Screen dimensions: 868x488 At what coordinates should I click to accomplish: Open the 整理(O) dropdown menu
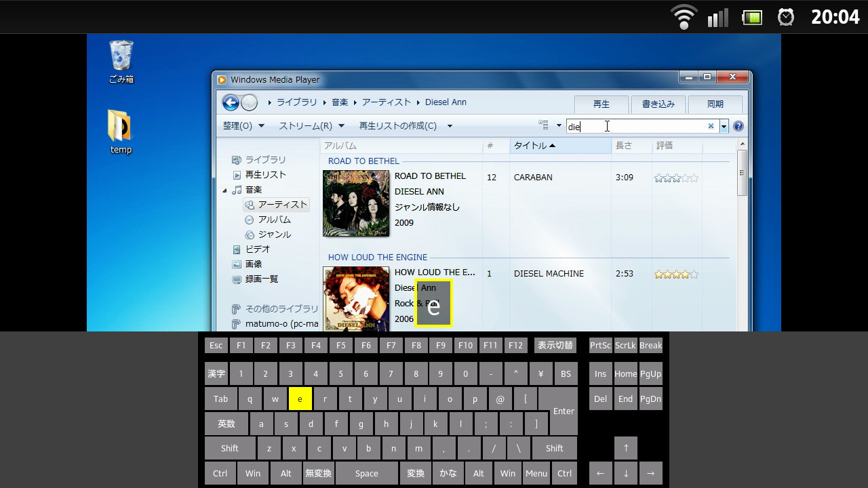[243, 125]
